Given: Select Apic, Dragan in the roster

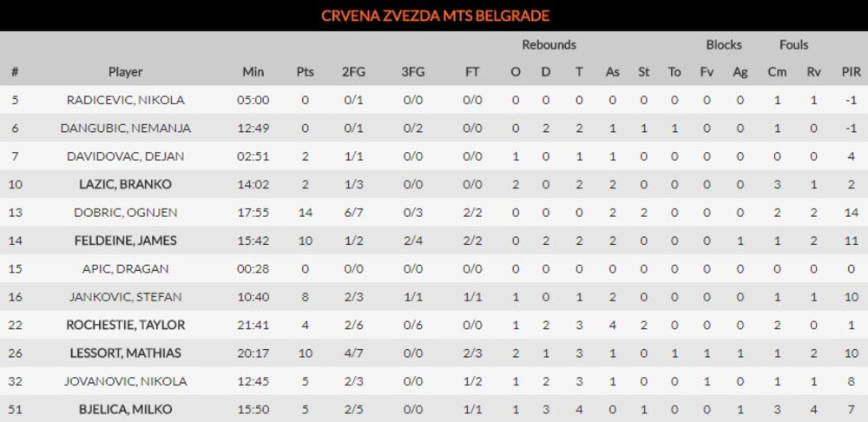Looking at the screenshot, I should pos(126,269).
